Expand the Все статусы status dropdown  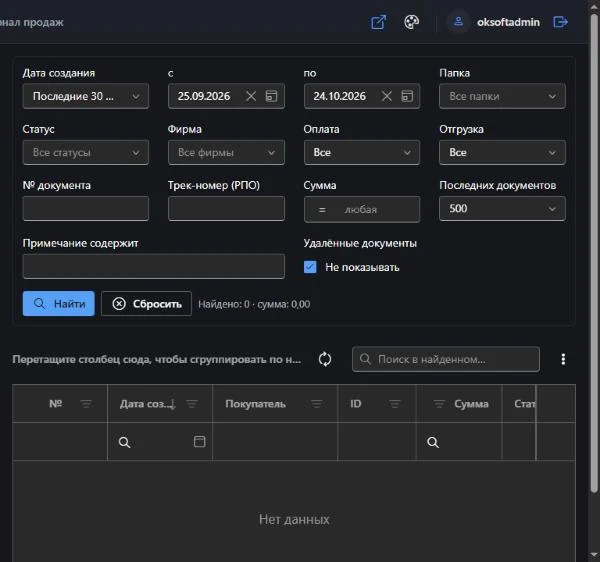(86, 152)
